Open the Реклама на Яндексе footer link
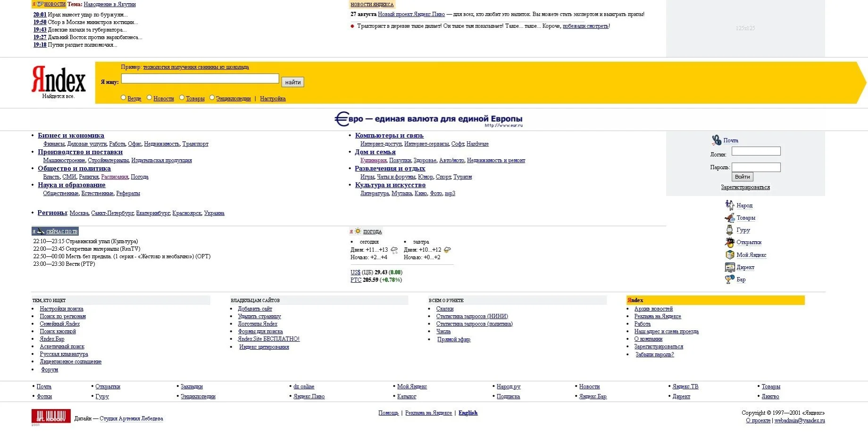Image resolution: width=868 pixels, height=435 pixels. click(428, 413)
